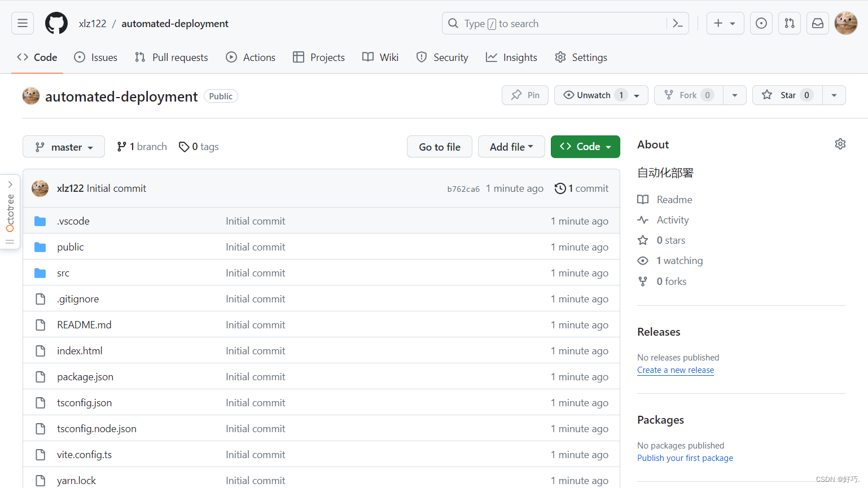This screenshot has width=868, height=488.
Task: Expand the dropdown arrow next to Fork
Action: 735,95
